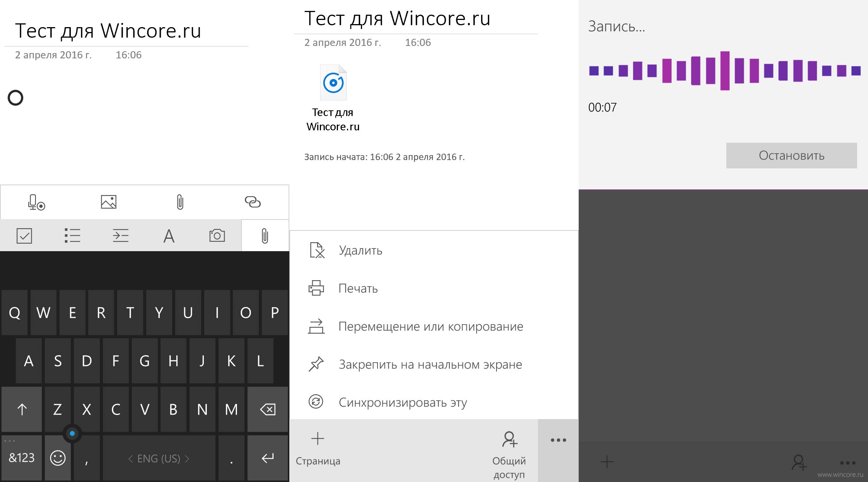Edit the page title in middle note
868x482 pixels.
[397, 18]
